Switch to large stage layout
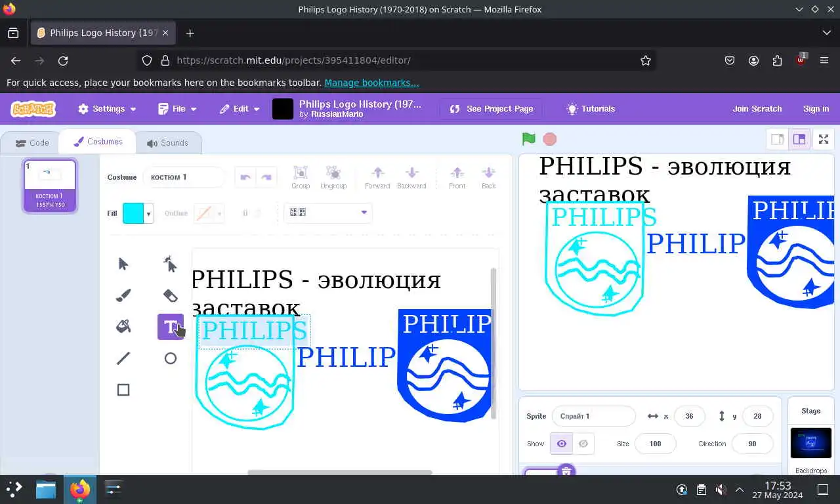This screenshot has height=504, width=840. pos(799,139)
